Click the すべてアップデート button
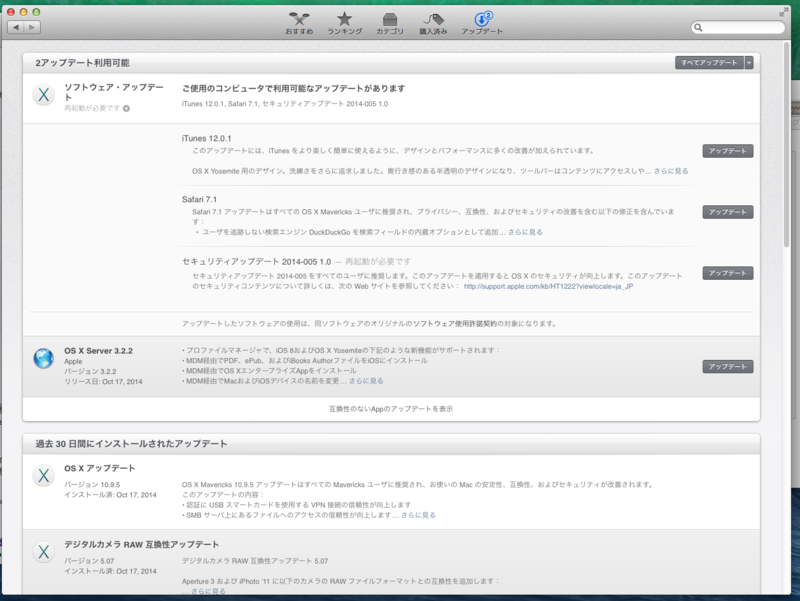This screenshot has width=800, height=601. [x=709, y=63]
